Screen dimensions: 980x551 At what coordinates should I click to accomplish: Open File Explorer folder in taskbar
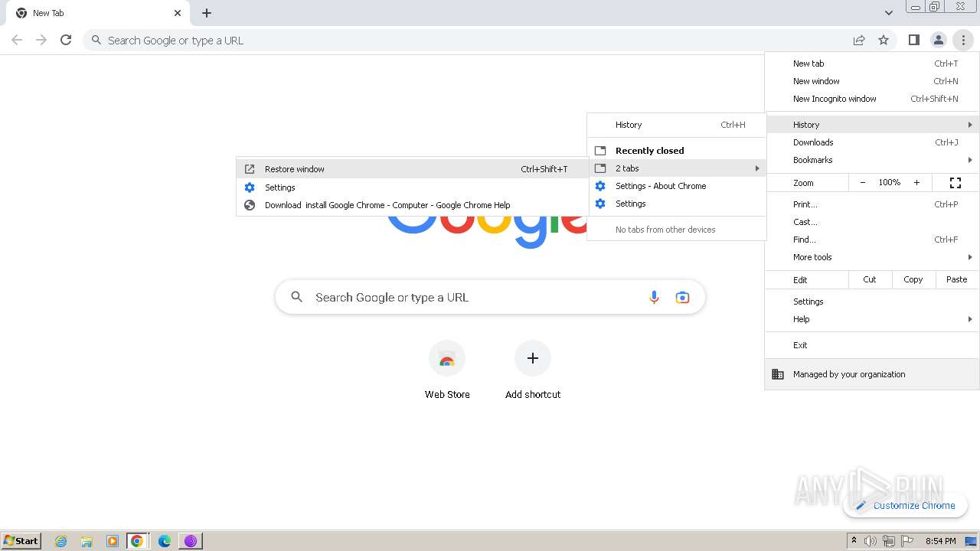[x=87, y=541]
